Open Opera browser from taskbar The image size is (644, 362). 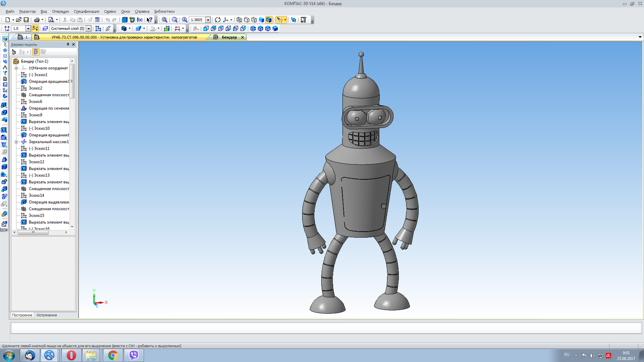click(71, 355)
